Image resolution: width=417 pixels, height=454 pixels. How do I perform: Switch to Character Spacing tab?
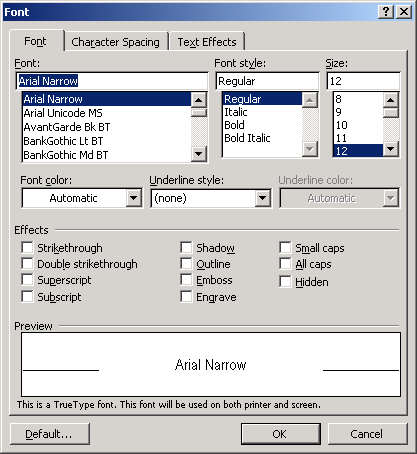pyautogui.click(x=115, y=42)
